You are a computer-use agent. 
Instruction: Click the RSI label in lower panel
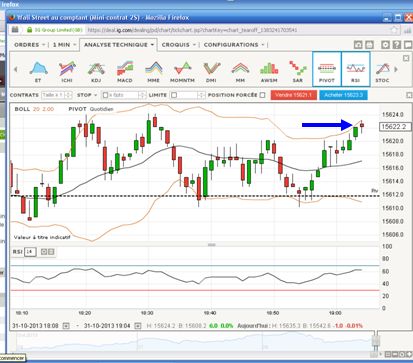(17, 252)
